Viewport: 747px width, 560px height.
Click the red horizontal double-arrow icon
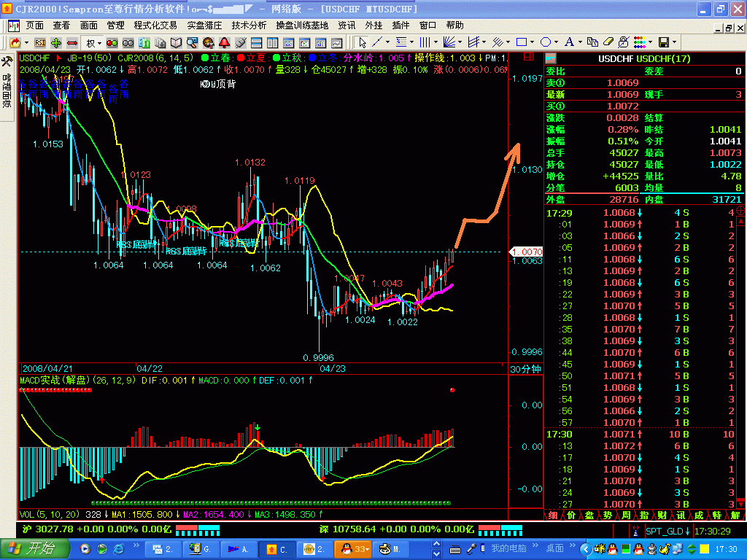coord(72,42)
